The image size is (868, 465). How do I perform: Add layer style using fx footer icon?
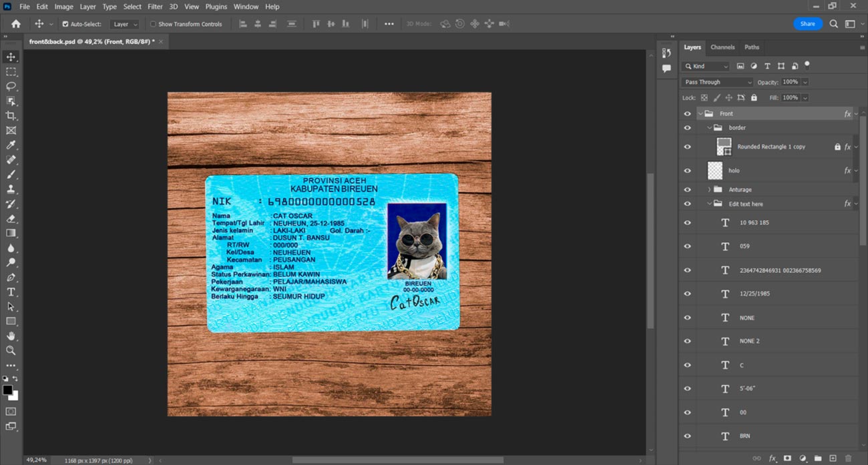pyautogui.click(x=772, y=458)
